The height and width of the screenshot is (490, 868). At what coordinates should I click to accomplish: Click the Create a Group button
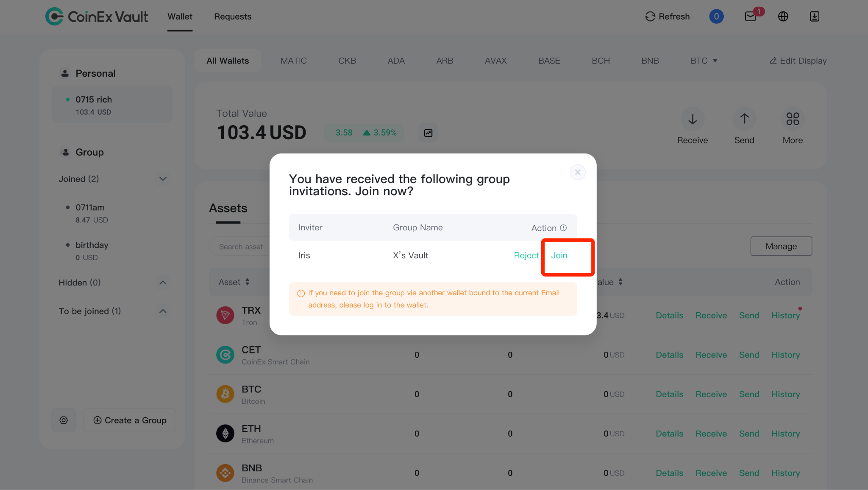[130, 420]
